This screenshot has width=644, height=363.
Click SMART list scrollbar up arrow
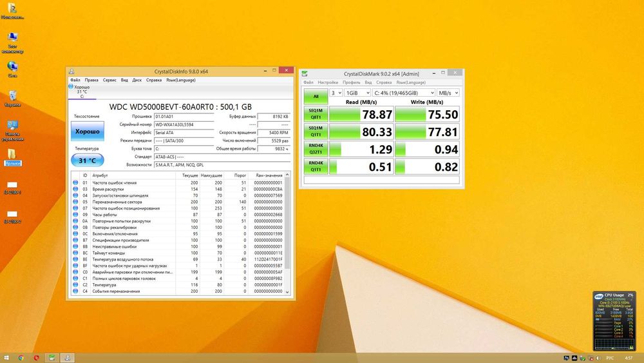point(287,175)
